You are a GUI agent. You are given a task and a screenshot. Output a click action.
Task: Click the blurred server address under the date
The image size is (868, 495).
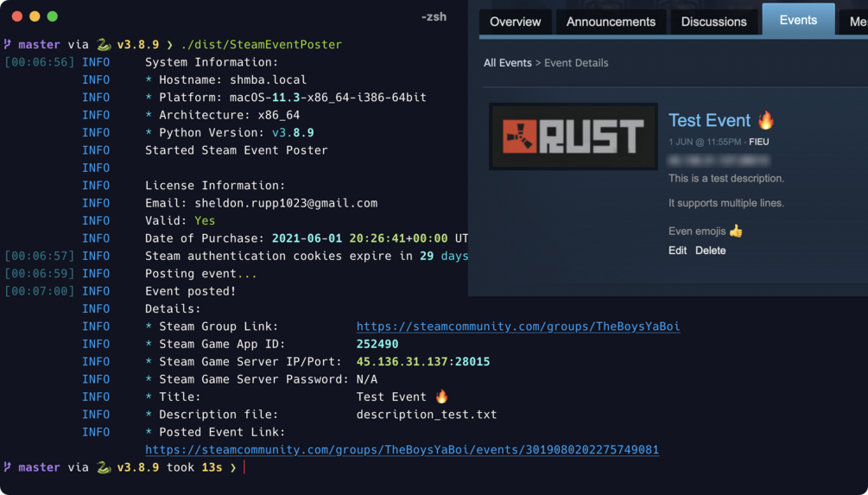[x=719, y=161]
